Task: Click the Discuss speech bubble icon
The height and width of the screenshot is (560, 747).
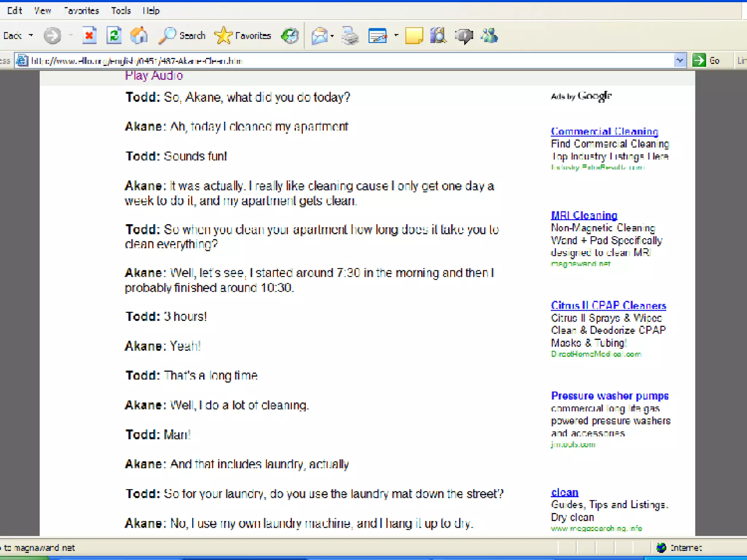Action: [464, 36]
